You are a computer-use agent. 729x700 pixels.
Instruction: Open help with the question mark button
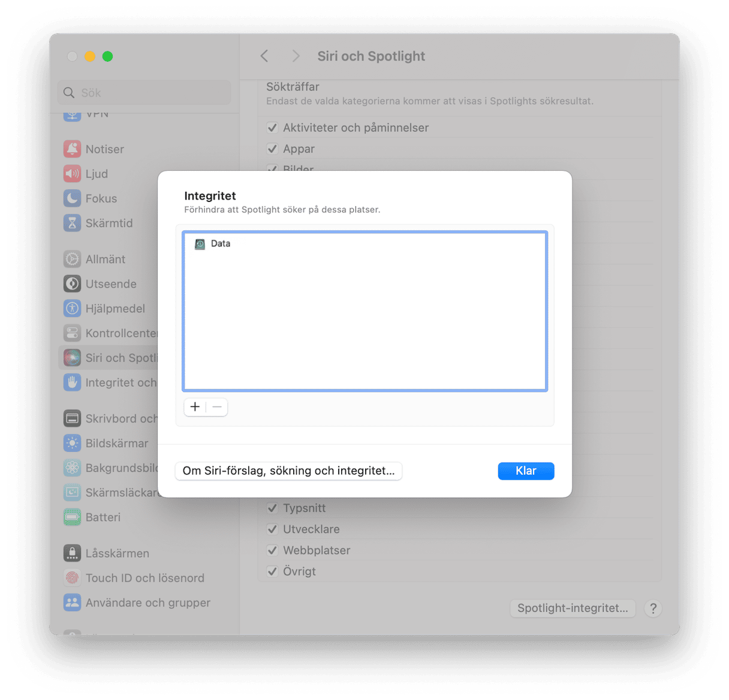tap(653, 608)
